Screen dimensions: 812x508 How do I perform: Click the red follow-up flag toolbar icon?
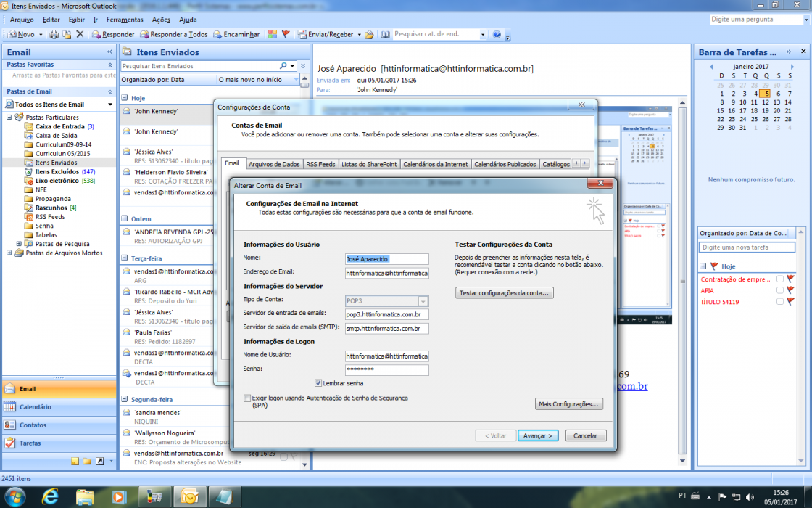point(286,34)
